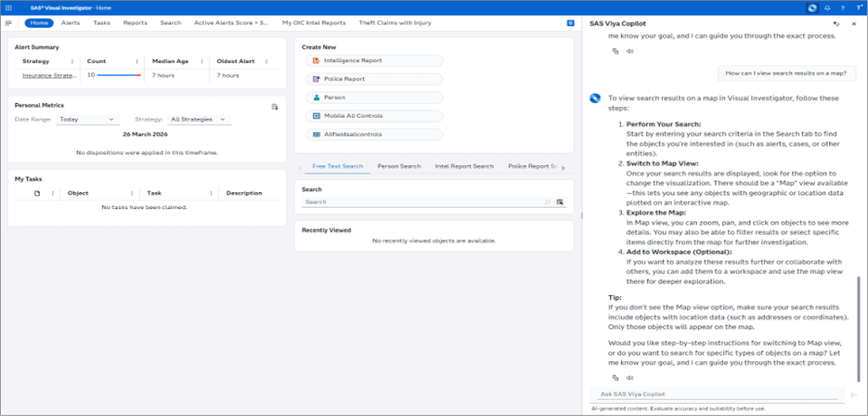
Task: Create a new Allfieldsallcontrols object
Action: pos(374,135)
